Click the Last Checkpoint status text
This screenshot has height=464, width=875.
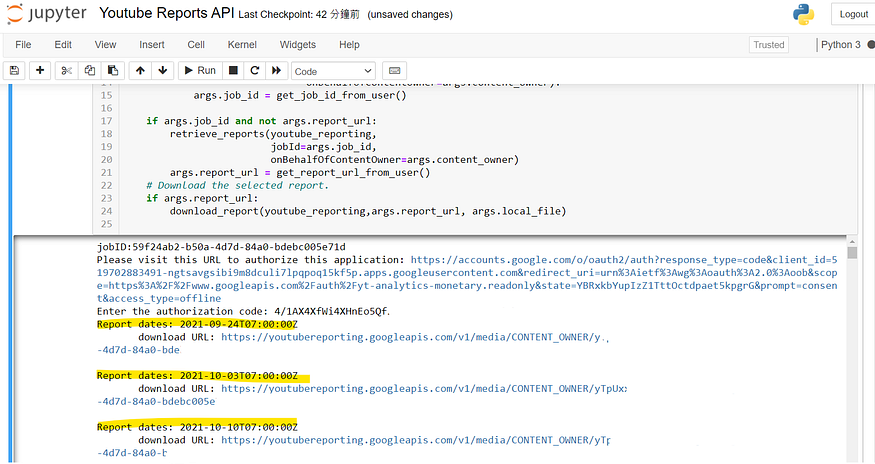pyautogui.click(x=299, y=15)
